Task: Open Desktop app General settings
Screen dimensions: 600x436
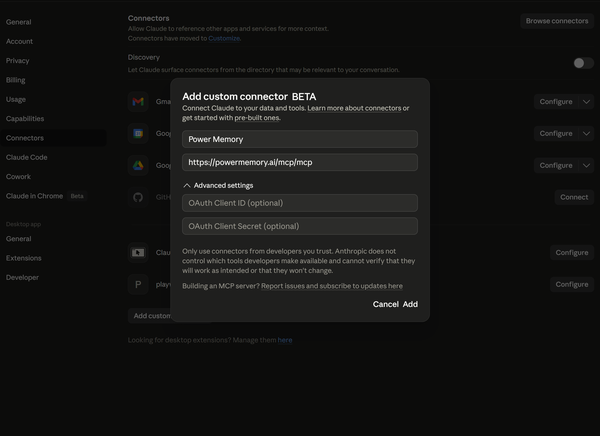Action: click(19, 239)
